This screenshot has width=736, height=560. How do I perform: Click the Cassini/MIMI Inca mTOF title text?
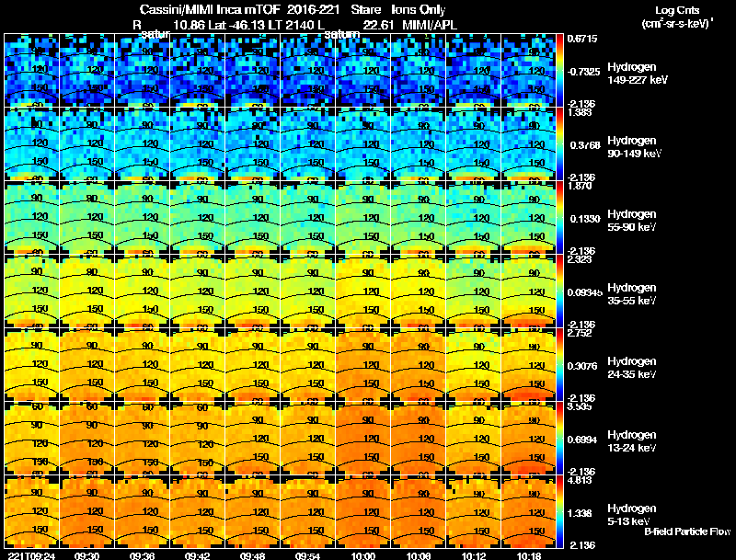coord(210,10)
